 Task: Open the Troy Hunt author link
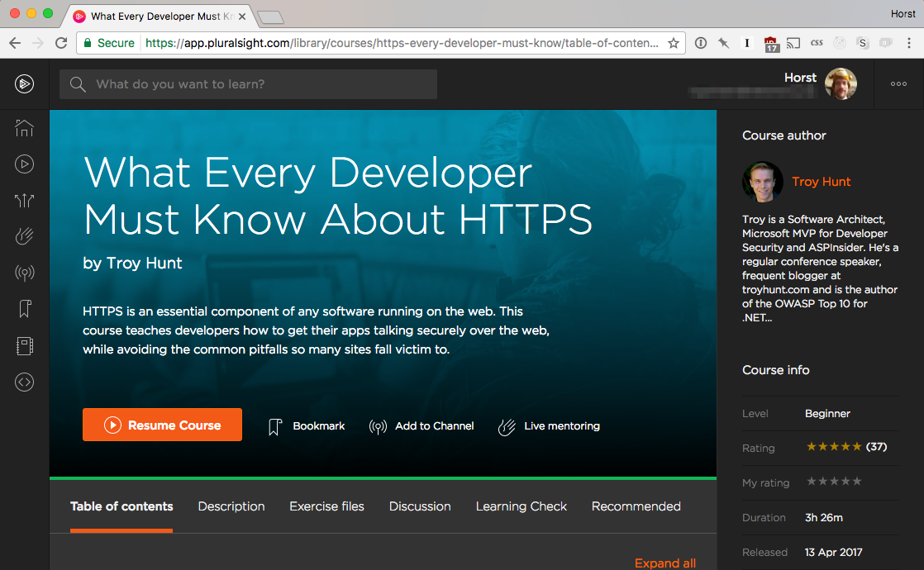click(821, 182)
